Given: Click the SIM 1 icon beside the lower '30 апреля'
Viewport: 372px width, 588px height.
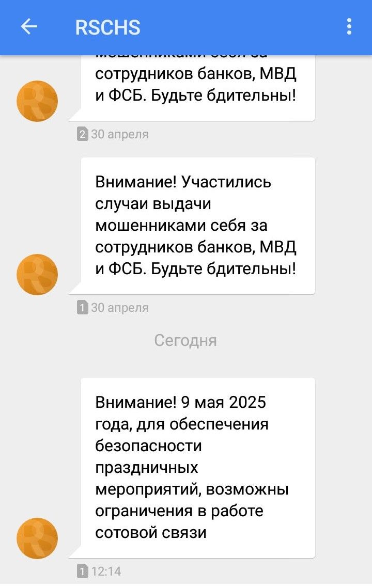Looking at the screenshot, I should (x=82, y=308).
